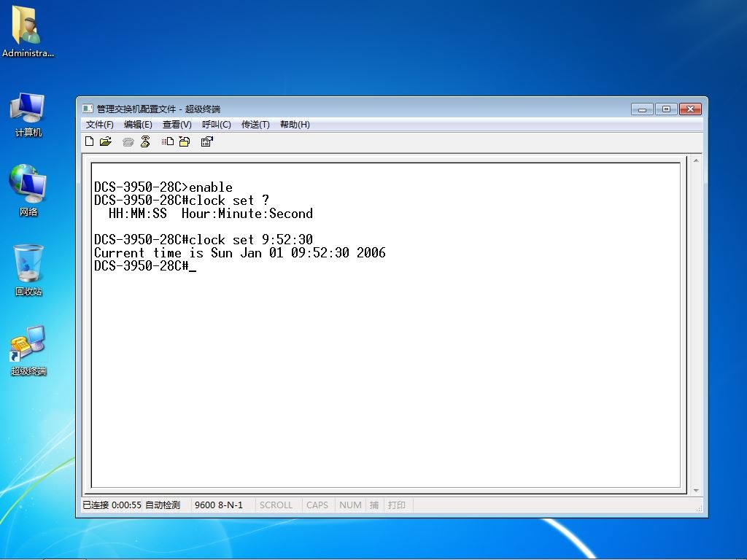Click the 自动检测 status bar entry

click(163, 505)
